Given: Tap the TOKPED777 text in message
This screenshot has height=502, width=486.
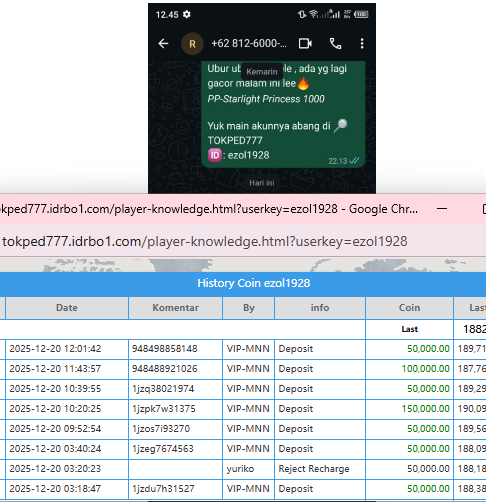Looking at the screenshot, I should (x=235, y=140).
